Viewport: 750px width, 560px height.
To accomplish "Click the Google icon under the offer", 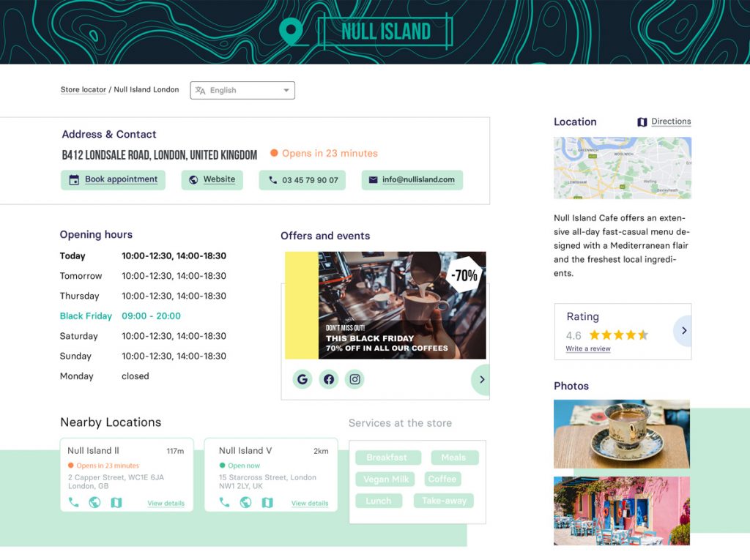I will [302, 379].
